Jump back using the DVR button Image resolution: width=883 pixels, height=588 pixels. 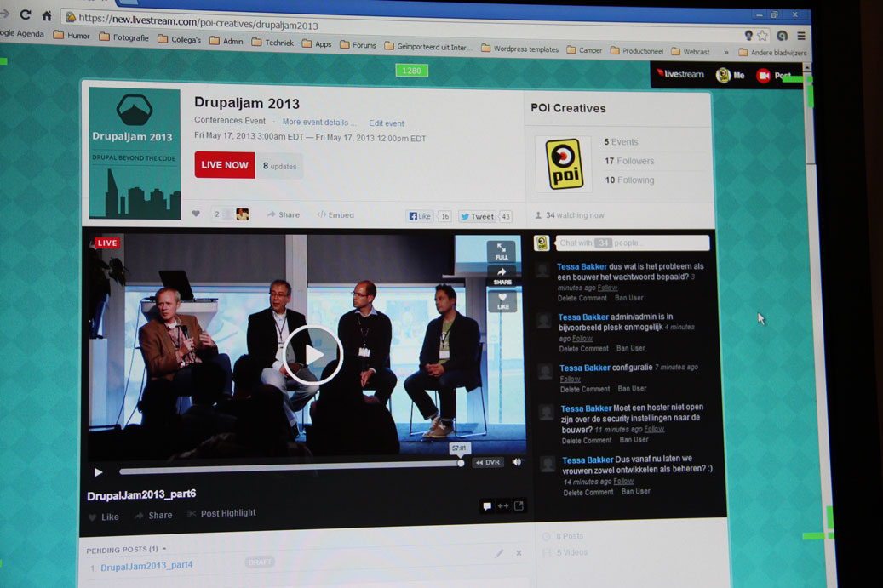pyautogui.click(x=488, y=463)
